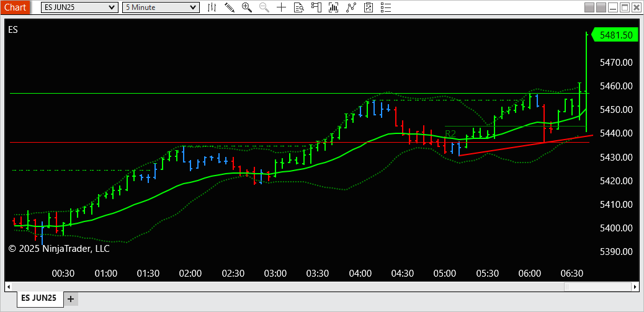Click the 03:30 time axis label
The height and width of the screenshot is (312, 644).
pos(318,274)
